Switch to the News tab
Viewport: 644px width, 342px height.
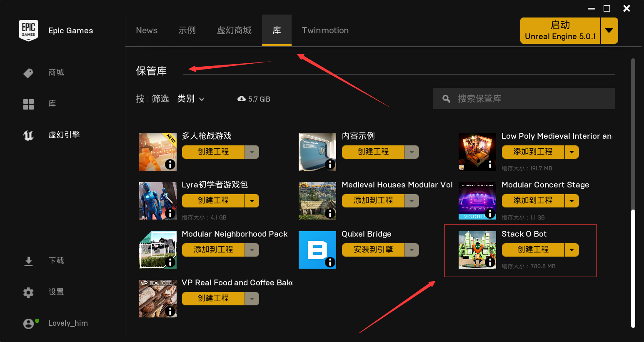pyautogui.click(x=147, y=30)
